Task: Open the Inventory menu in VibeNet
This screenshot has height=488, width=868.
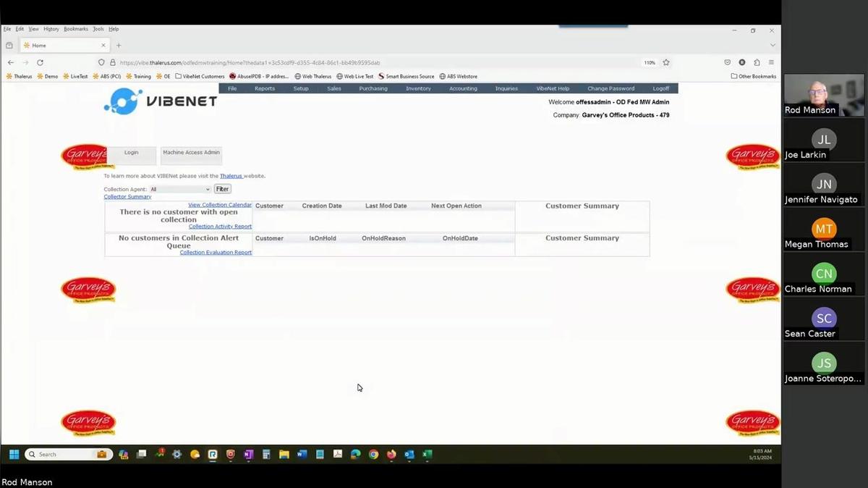Action: pyautogui.click(x=418, y=88)
